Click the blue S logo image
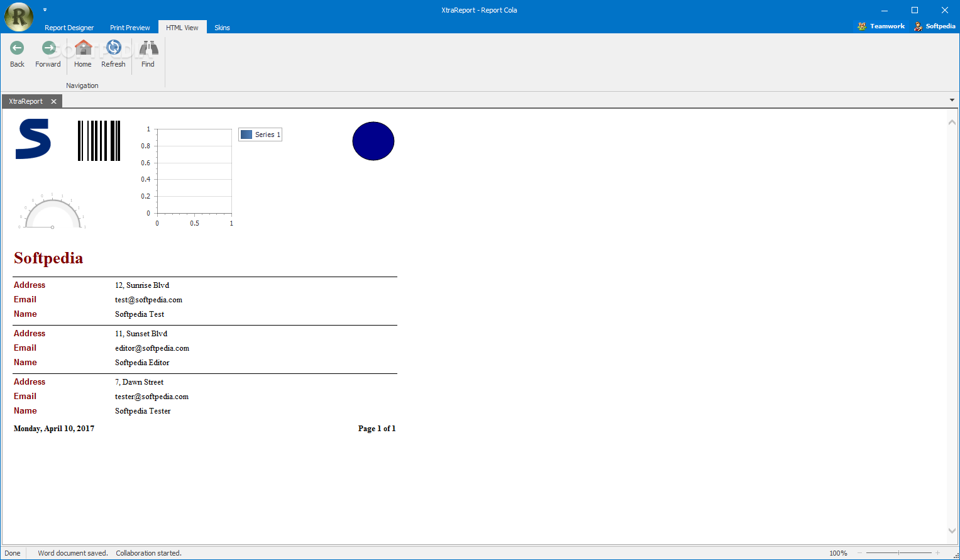Viewport: 960px width, 560px height. (x=33, y=140)
